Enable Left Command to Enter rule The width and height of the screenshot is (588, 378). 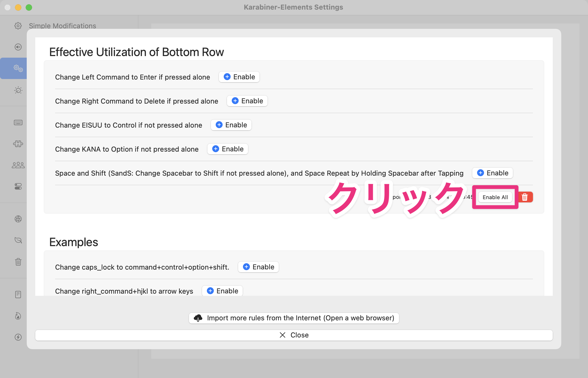click(239, 77)
